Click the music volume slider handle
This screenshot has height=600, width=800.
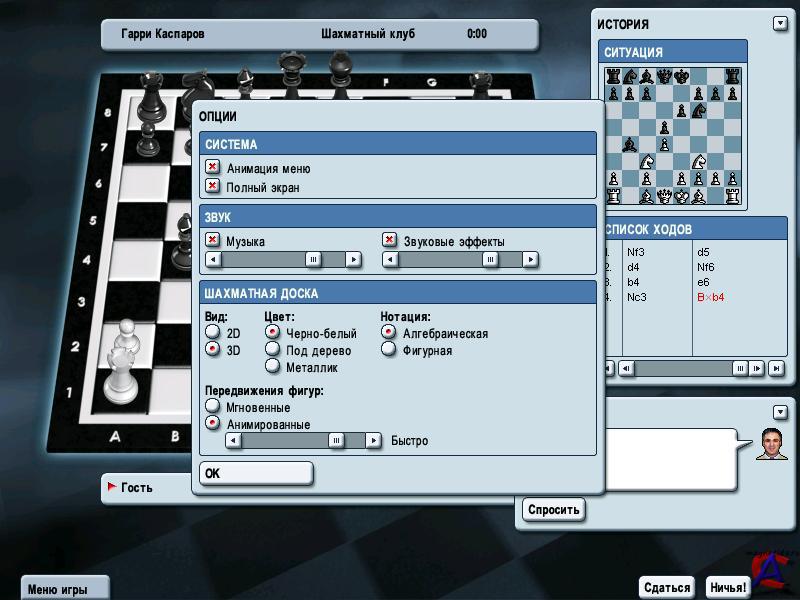[313, 260]
